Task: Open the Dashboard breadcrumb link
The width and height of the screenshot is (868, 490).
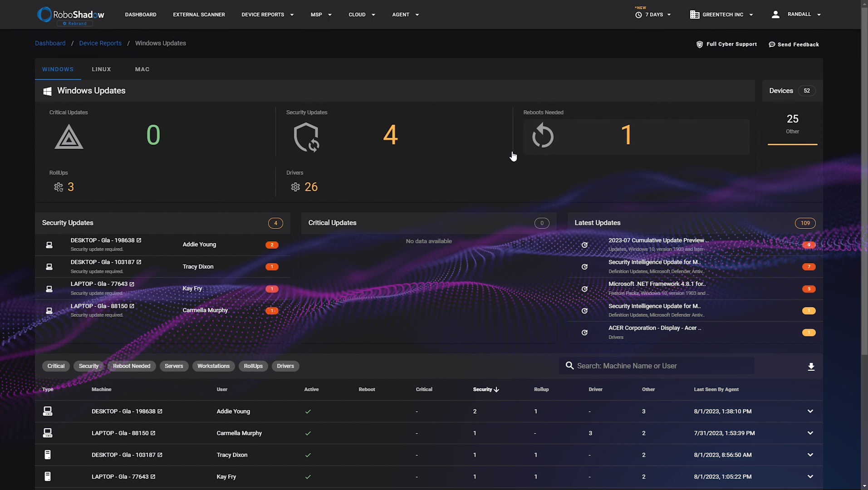Action: tap(50, 43)
